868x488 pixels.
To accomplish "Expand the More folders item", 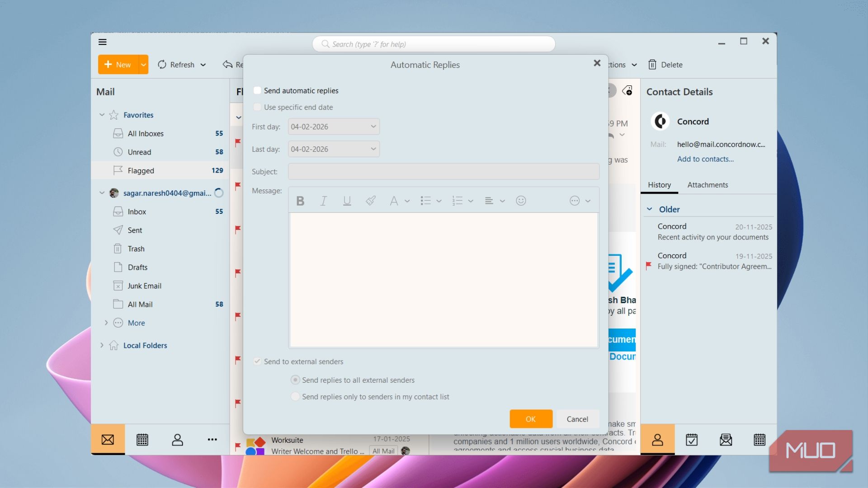I will pyautogui.click(x=106, y=323).
